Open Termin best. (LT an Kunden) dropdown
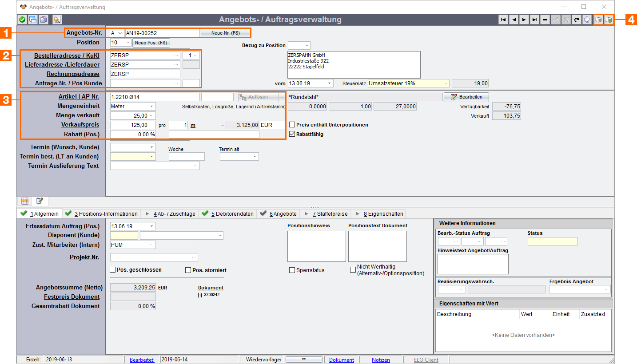The height and width of the screenshot is (364, 637). click(152, 156)
